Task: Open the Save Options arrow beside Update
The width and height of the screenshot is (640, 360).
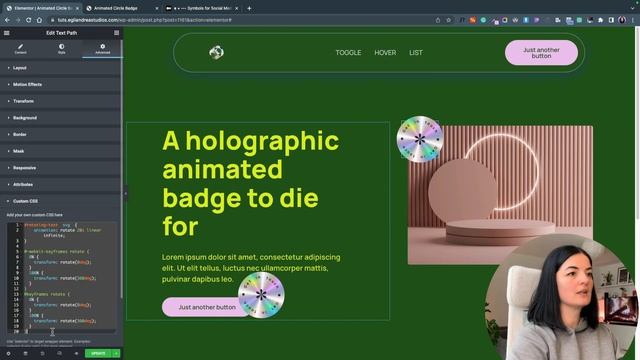Action: coord(116,353)
